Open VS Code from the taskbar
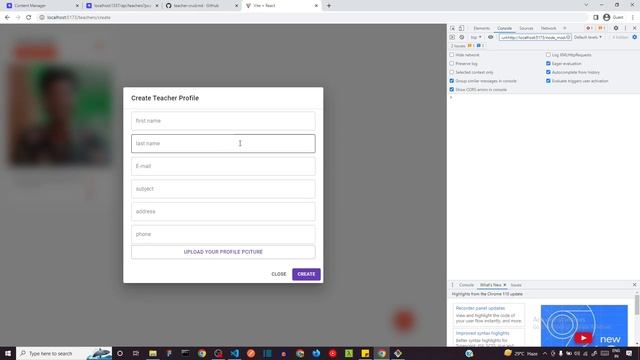The image size is (640, 360). pyautogui.click(x=234, y=353)
